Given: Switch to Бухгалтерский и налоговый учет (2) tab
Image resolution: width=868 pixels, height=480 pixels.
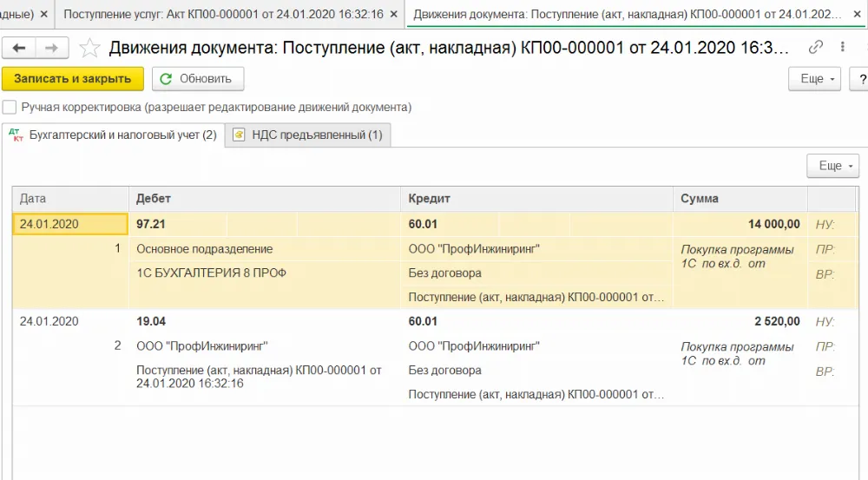Looking at the screenshot, I should point(113,135).
